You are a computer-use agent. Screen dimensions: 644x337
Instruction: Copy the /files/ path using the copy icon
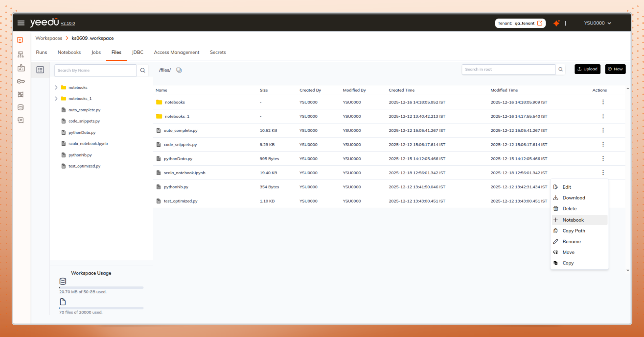point(179,70)
